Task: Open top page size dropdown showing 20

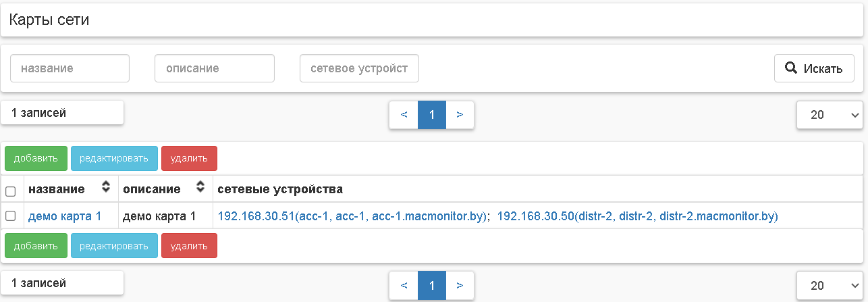Action: tap(830, 115)
